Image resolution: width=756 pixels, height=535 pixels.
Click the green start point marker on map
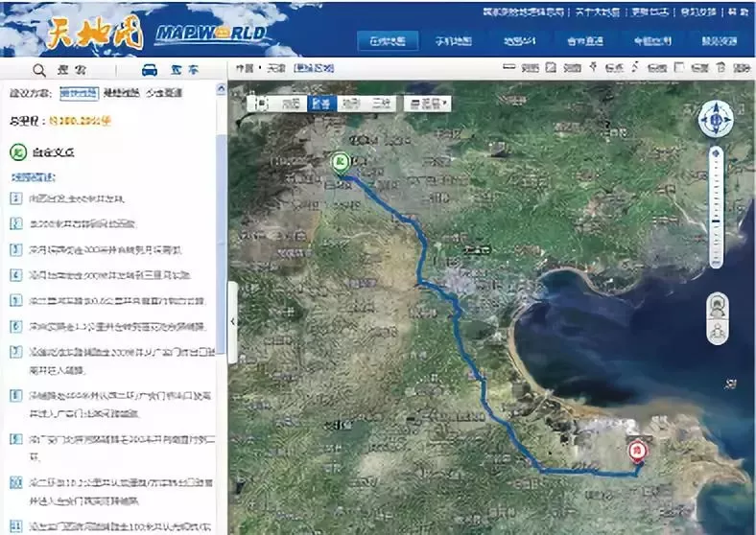339,162
